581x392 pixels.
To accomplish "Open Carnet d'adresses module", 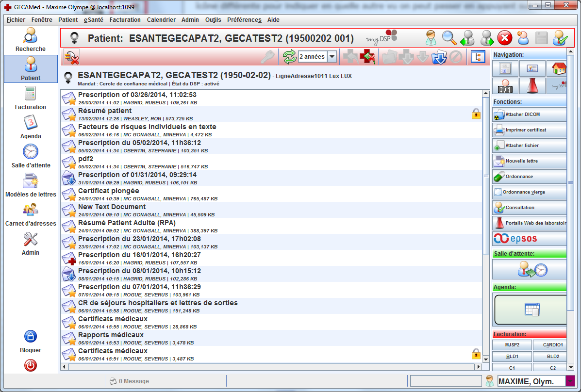I will click(x=30, y=214).
